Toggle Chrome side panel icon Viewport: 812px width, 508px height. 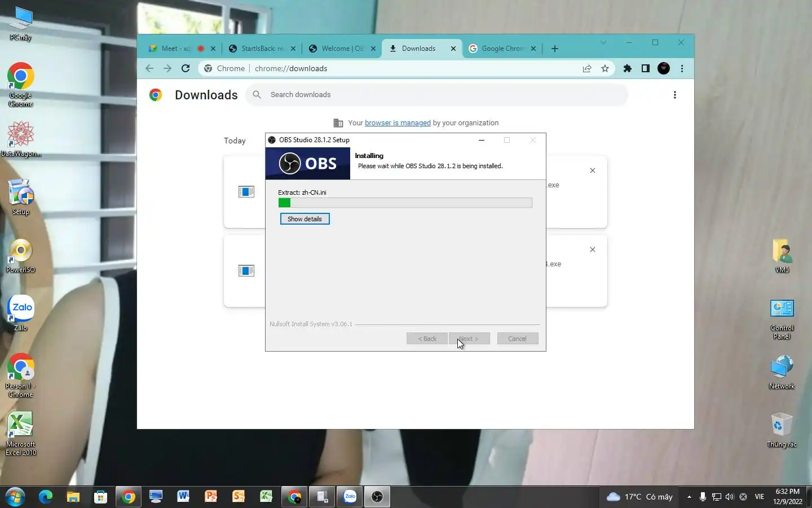pyautogui.click(x=646, y=68)
